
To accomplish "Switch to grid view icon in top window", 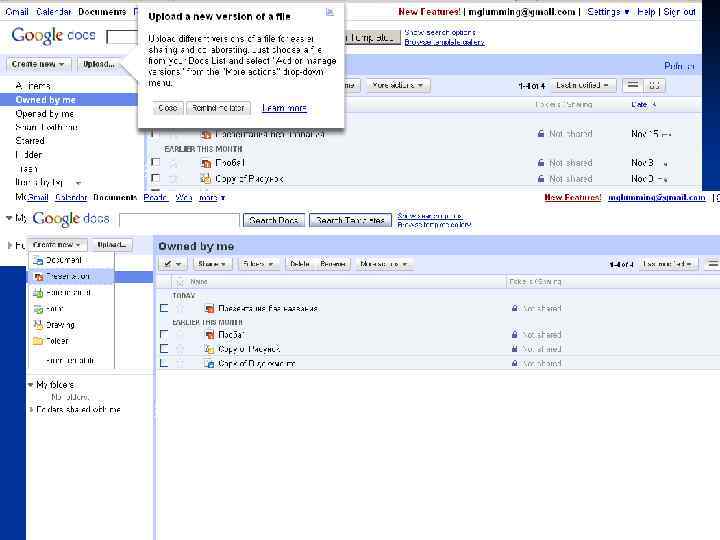I will [654, 85].
